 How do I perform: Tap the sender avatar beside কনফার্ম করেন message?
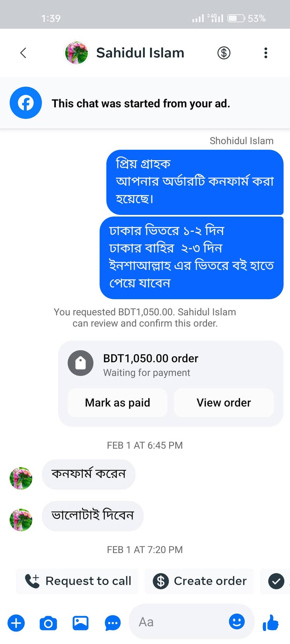[21, 478]
